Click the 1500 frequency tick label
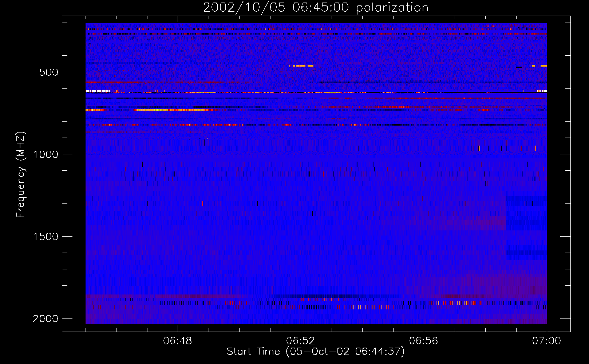The width and height of the screenshot is (589, 364). point(46,237)
